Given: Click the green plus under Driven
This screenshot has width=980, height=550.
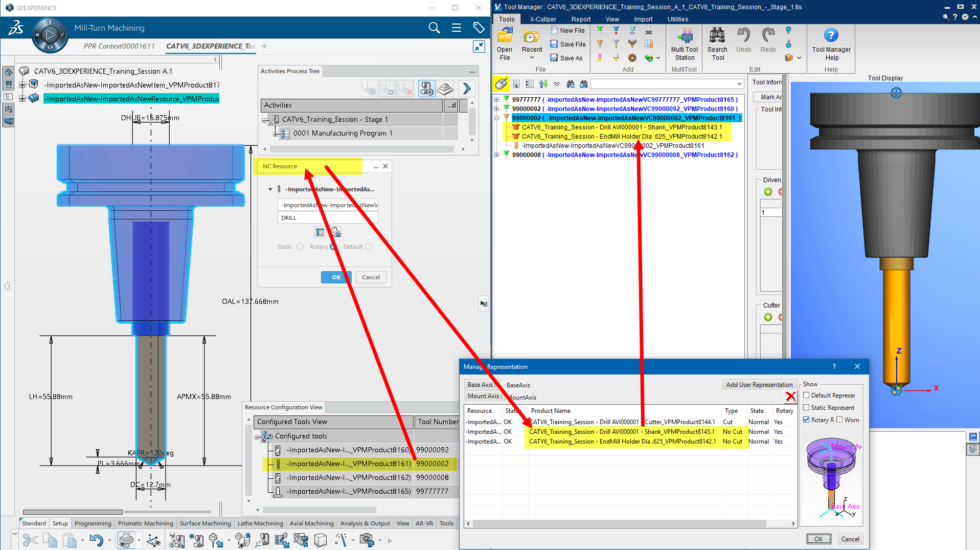Looking at the screenshot, I should coord(768,192).
